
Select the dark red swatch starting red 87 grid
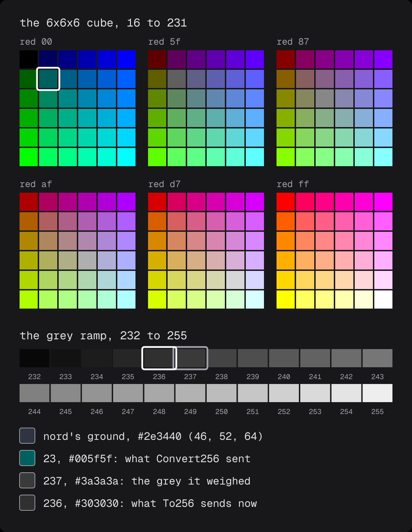pos(286,59)
